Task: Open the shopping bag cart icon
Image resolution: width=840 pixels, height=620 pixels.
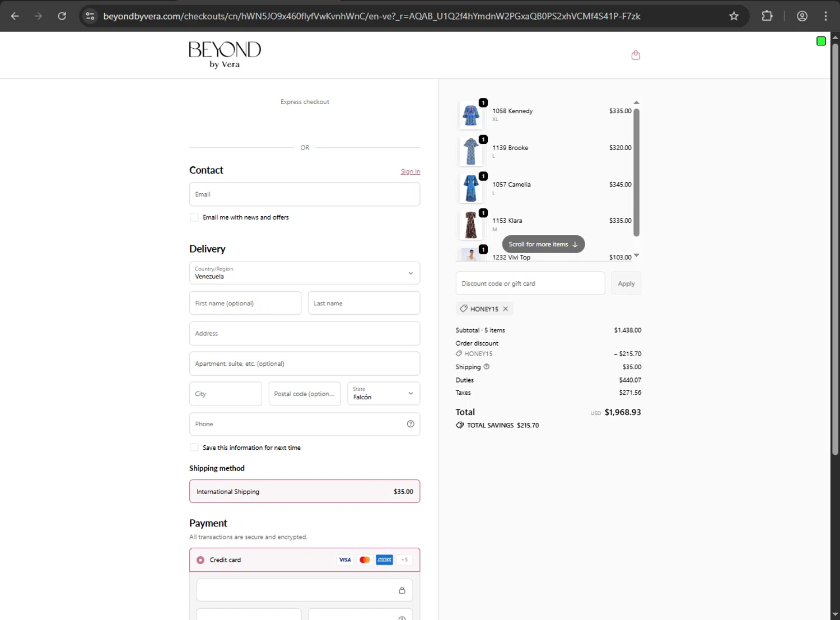Action: 636,55
